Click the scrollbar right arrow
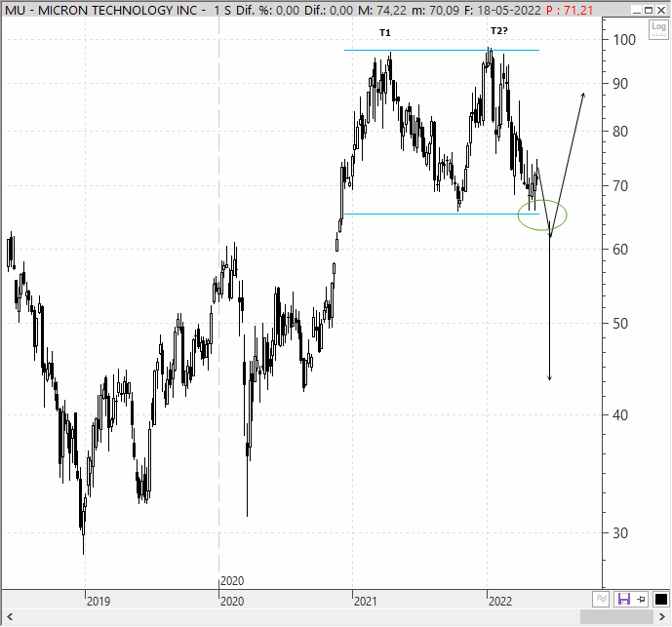 [x=662, y=617]
